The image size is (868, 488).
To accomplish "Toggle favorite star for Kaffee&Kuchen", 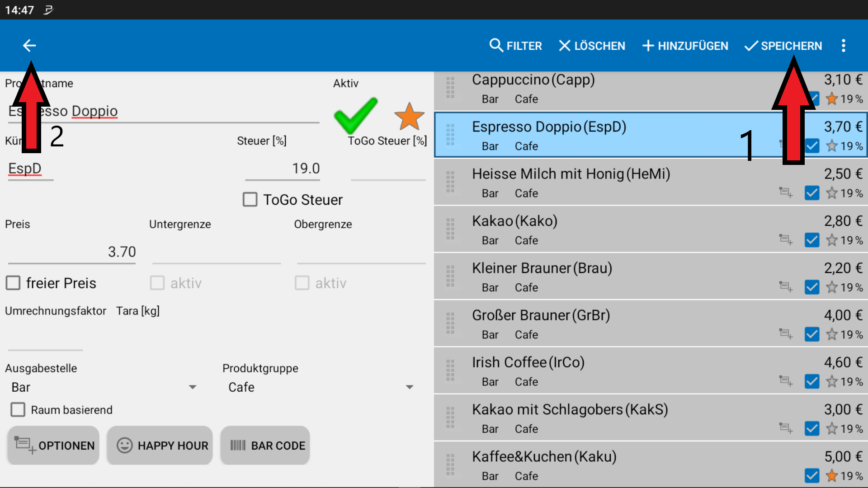I will click(832, 475).
